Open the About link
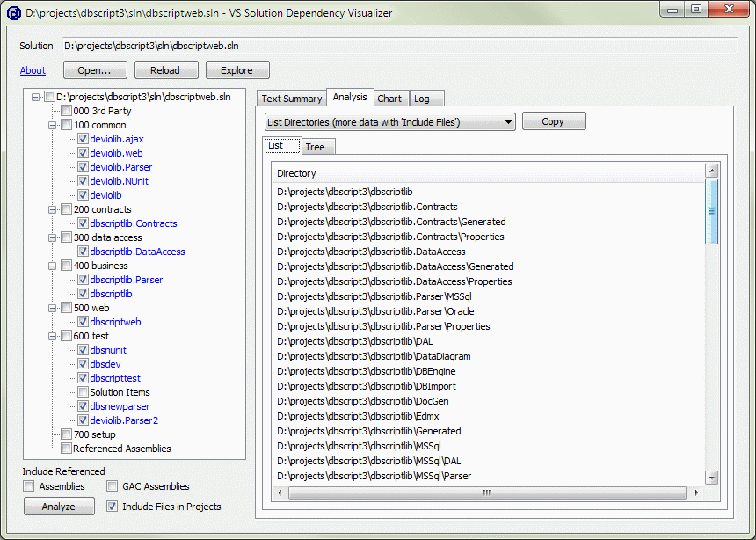This screenshot has height=540, width=756. 33,70
